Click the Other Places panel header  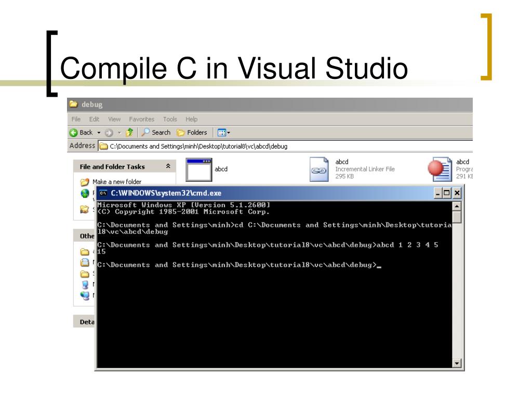point(85,235)
